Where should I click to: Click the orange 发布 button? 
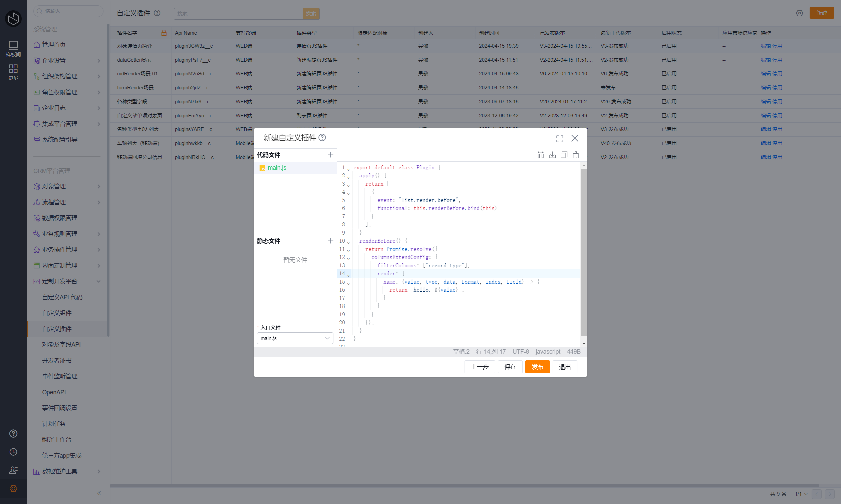tap(537, 367)
